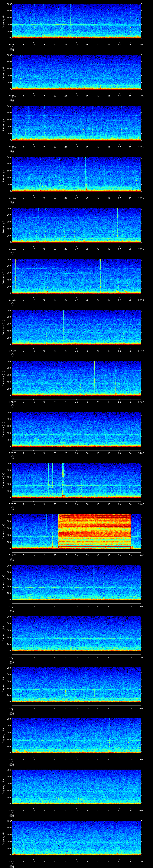Viewport: 153px width, 868px height.
Task: Click the Frequency (Hz) axis label of 6:14 panel
Action: click(x=3, y=21)
